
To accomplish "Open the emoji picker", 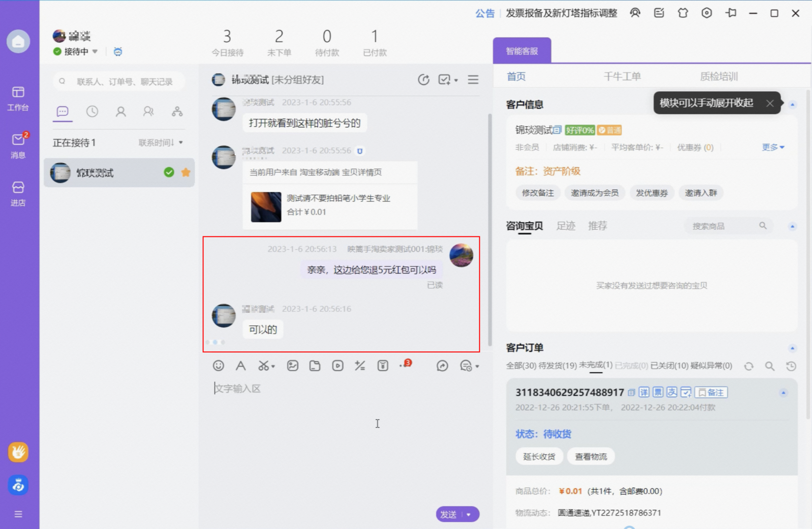I will pos(218,366).
